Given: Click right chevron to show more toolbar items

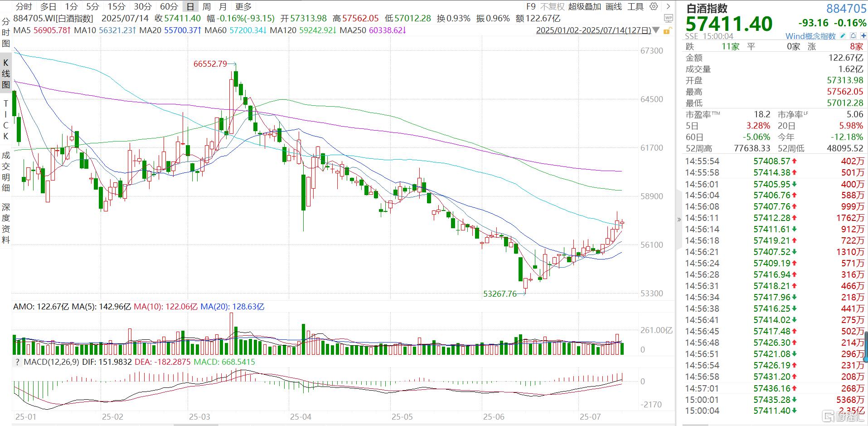Looking at the screenshot, I should [x=668, y=6].
